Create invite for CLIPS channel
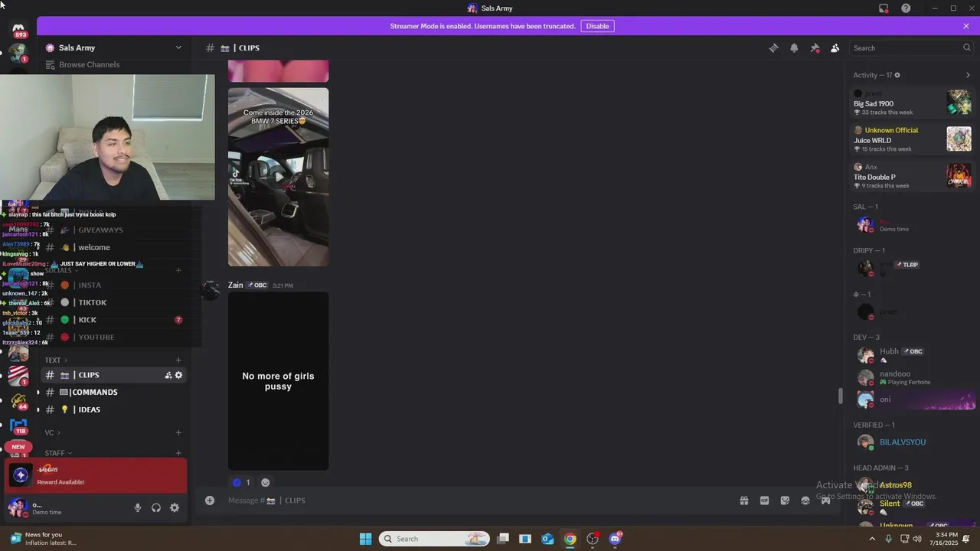980x551 pixels. coord(168,375)
